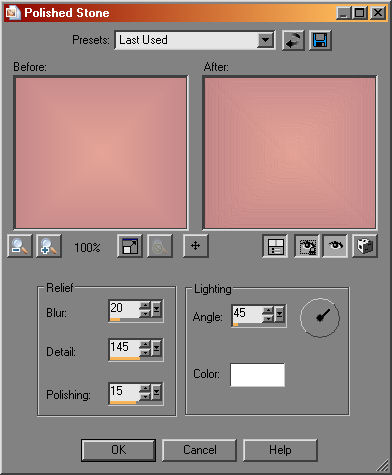Click the reset to default preset icon
The image size is (392, 475).
pyautogui.click(x=293, y=40)
